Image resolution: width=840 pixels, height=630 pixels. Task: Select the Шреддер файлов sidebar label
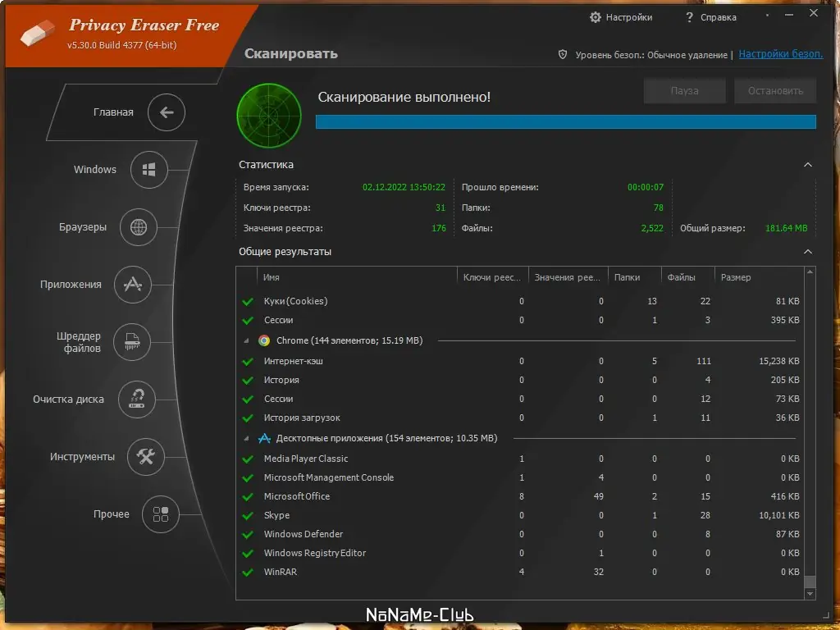tap(79, 342)
